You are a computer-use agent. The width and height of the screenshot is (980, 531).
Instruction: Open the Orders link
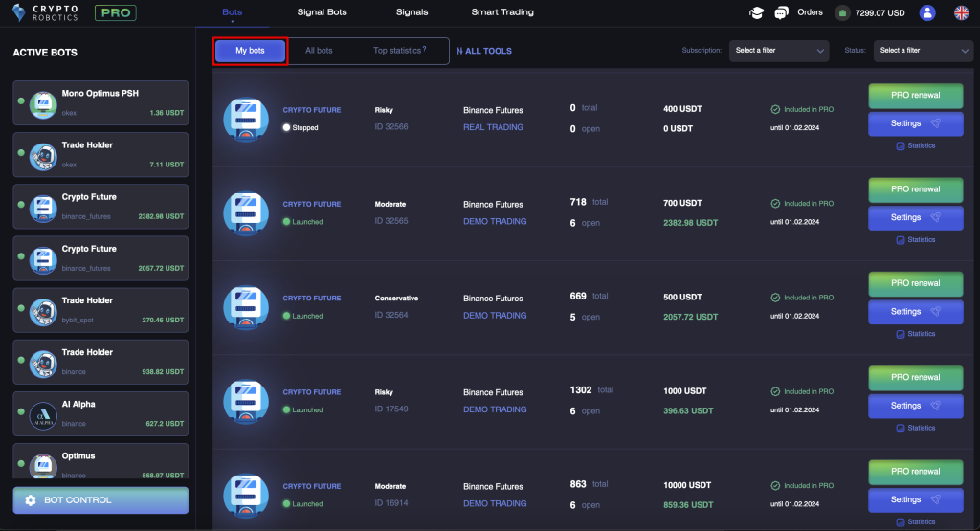click(810, 12)
